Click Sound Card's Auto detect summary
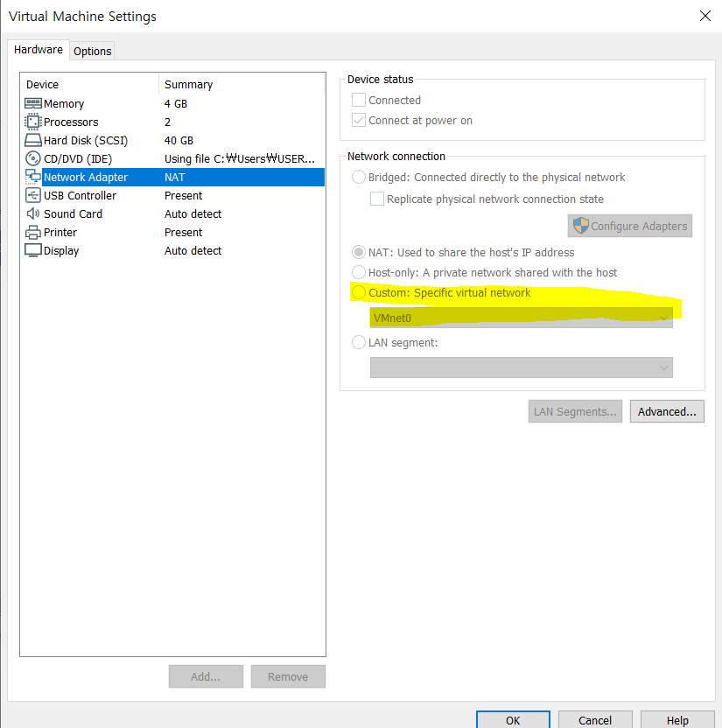The width and height of the screenshot is (722, 728). coord(193,214)
